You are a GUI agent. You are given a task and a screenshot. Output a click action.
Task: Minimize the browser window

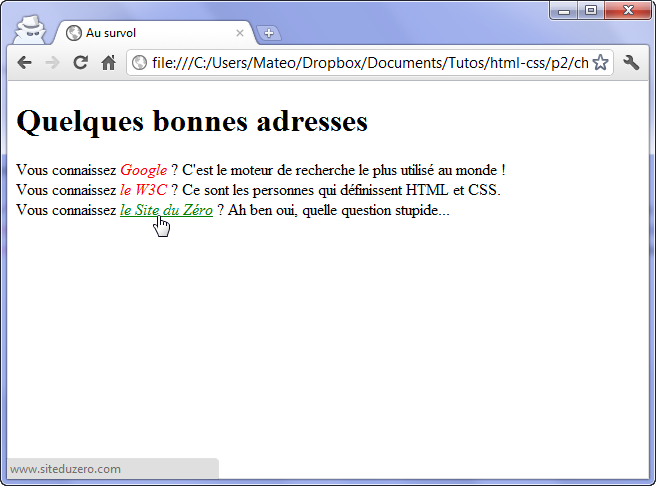[564, 11]
